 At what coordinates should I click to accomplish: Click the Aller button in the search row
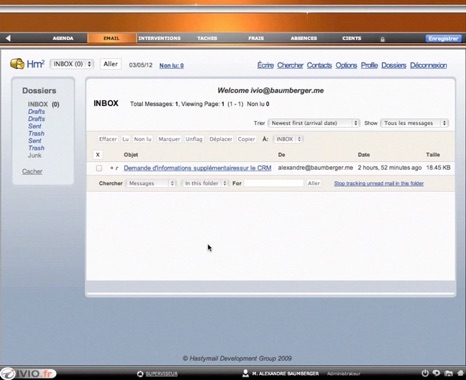(314, 183)
